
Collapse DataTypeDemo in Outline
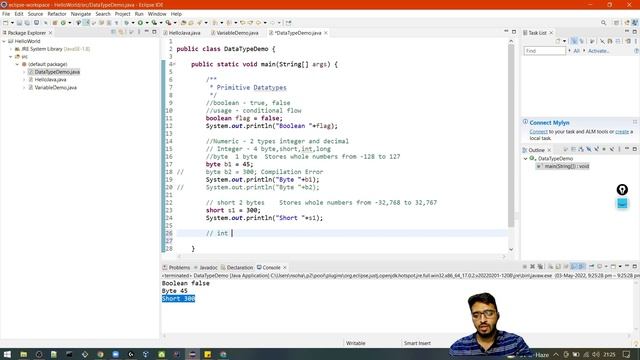pos(526,158)
